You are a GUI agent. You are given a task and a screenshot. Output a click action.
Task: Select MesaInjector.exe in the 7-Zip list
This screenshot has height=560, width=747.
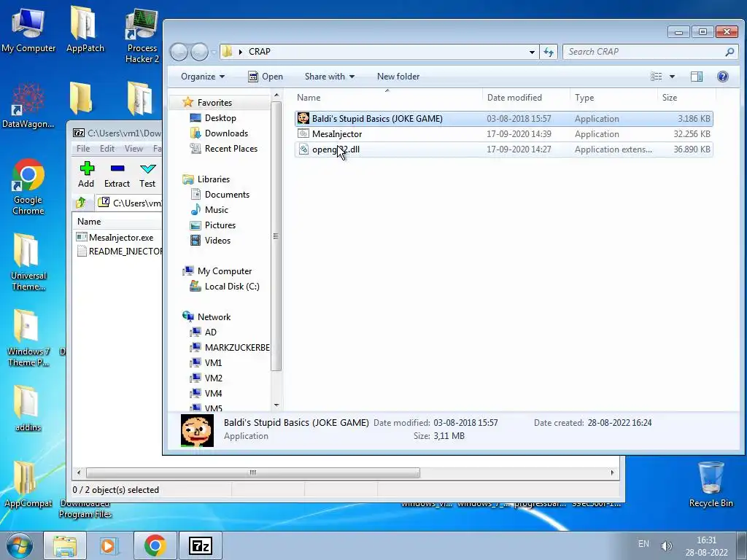(115, 237)
